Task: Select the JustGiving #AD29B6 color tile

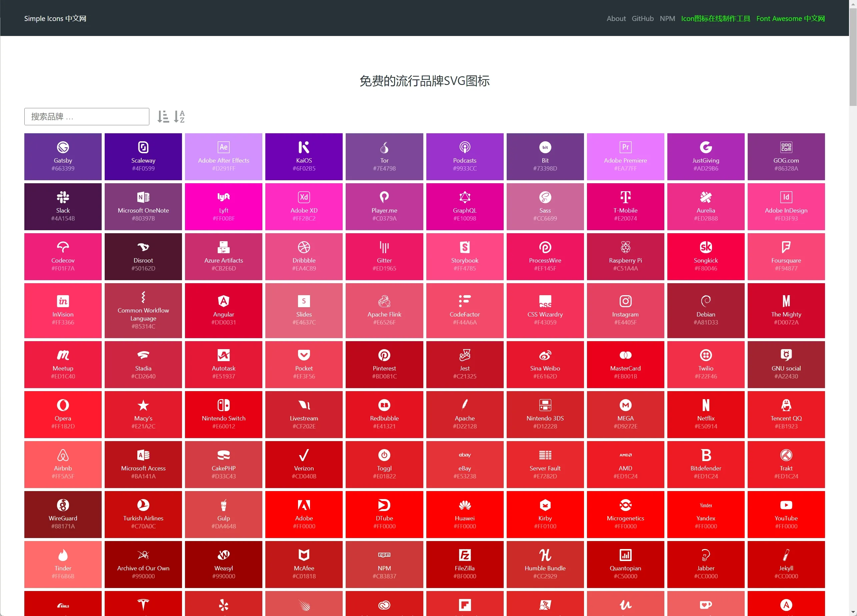Action: (x=706, y=157)
